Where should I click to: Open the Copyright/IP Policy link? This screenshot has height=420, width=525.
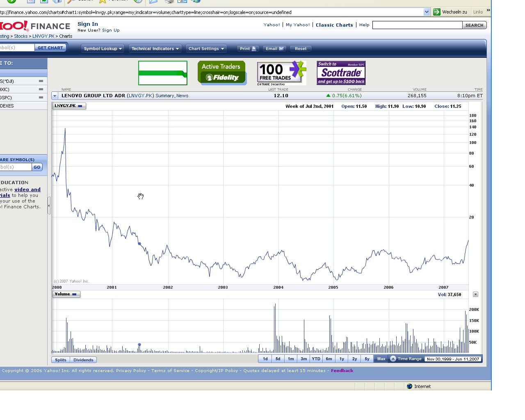click(216, 371)
